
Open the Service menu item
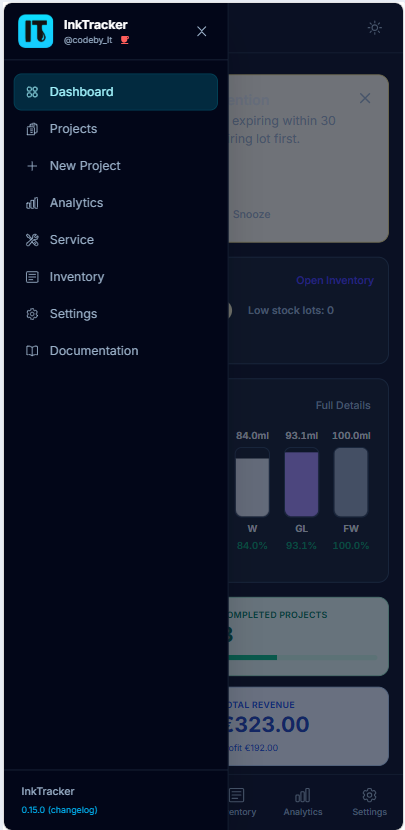115,240
